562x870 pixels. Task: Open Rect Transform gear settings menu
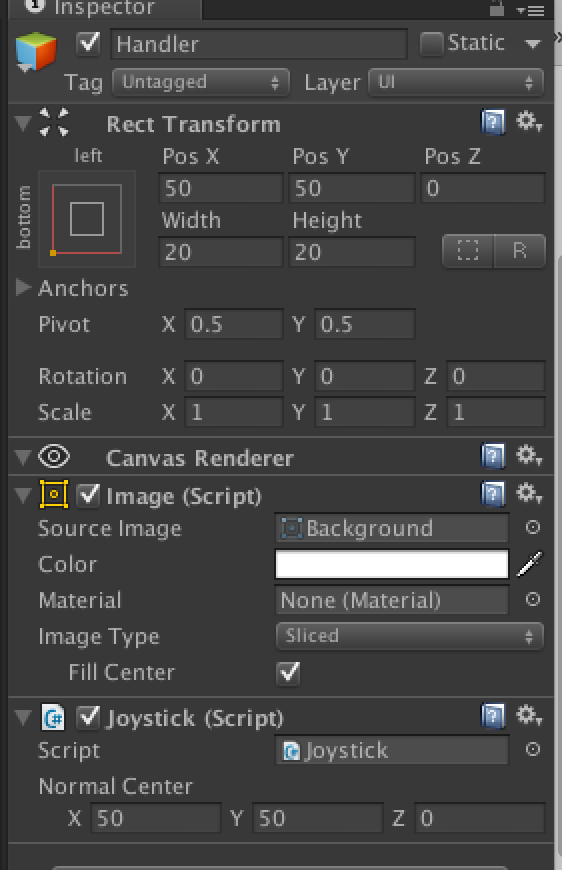click(x=529, y=122)
